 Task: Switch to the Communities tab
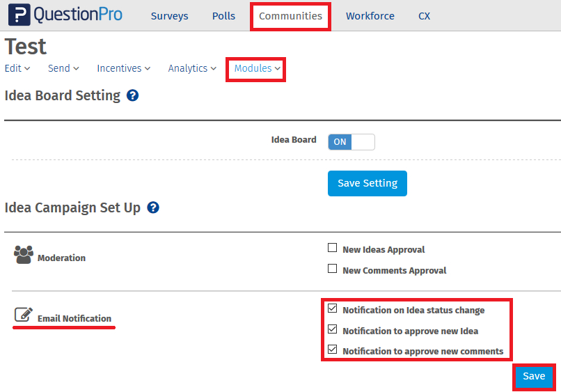pos(290,16)
